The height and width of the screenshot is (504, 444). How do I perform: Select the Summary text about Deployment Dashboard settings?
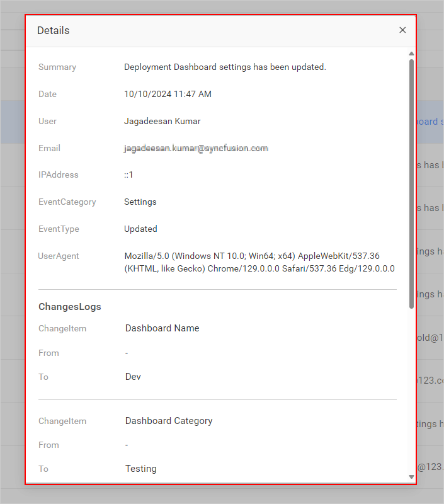coord(225,67)
